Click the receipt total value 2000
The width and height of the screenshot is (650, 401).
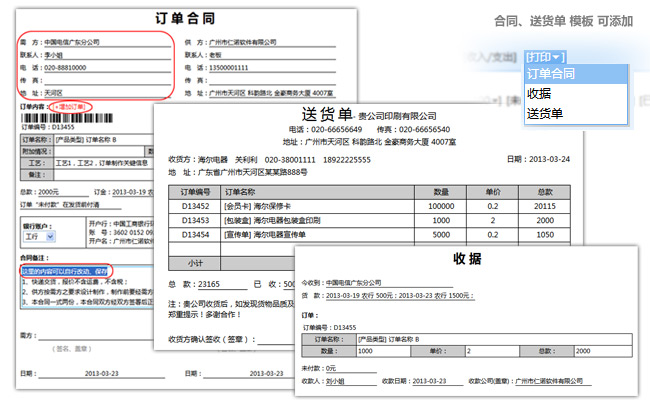click(x=603, y=351)
